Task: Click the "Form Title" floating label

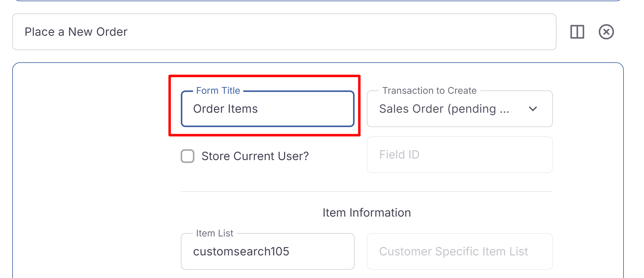Action: coord(218,91)
